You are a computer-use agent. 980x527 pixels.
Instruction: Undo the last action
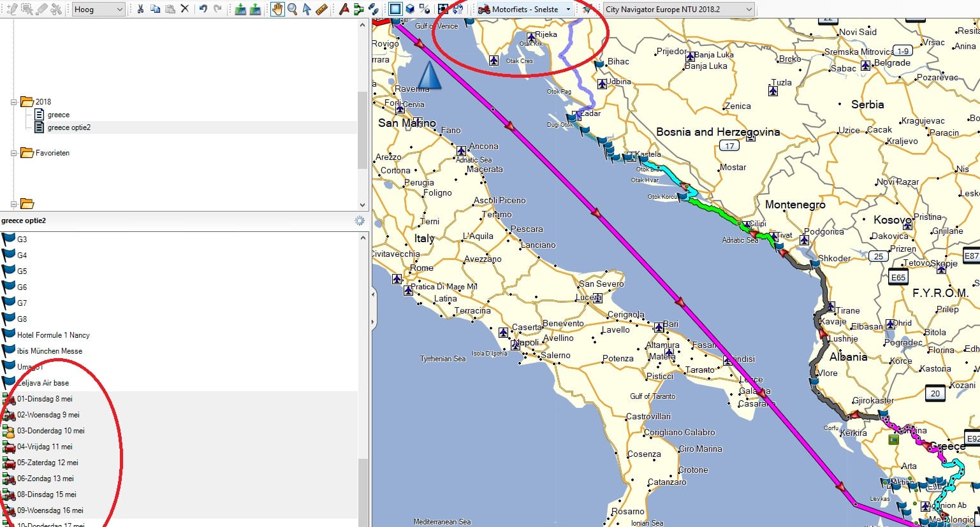[x=203, y=9]
